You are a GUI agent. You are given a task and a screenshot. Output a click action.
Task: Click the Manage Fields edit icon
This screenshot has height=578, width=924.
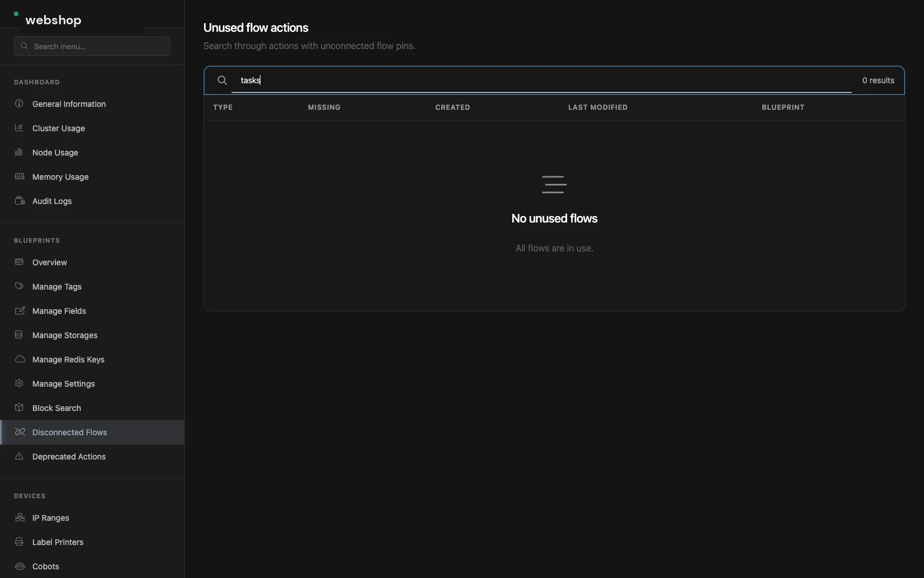20,310
